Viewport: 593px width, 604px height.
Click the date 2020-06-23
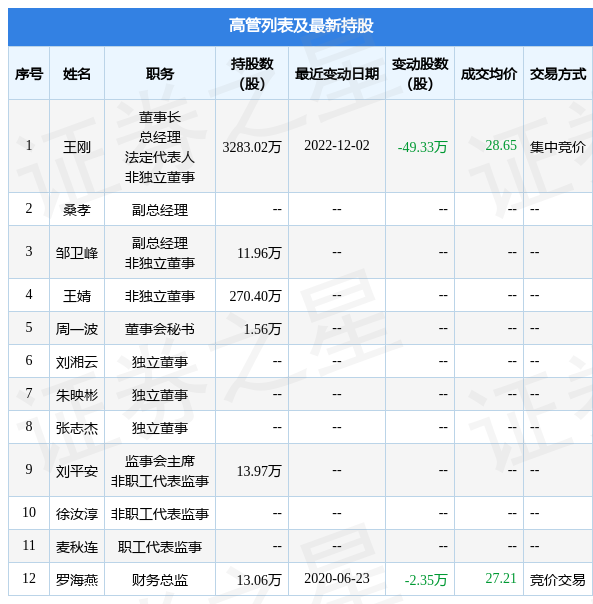[x=337, y=579]
